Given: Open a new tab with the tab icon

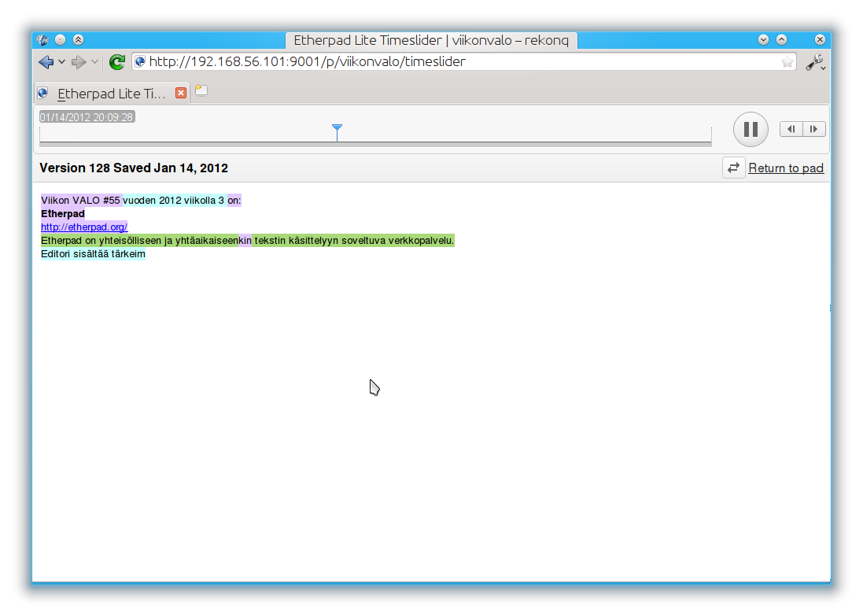Looking at the screenshot, I should tap(201, 90).
